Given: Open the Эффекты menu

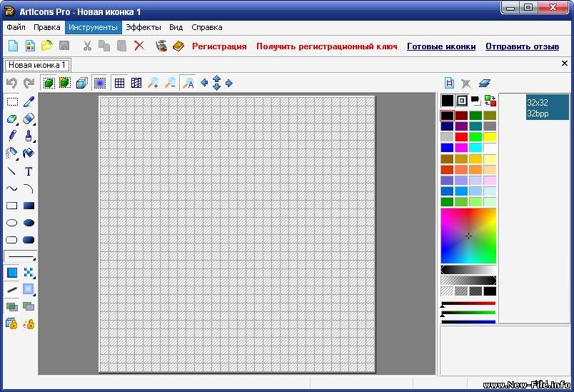Looking at the screenshot, I should click(x=143, y=27).
